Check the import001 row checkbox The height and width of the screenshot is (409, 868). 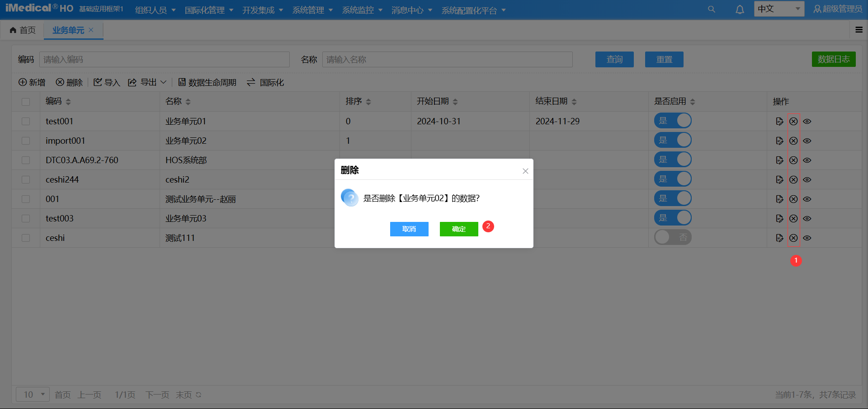coord(26,141)
